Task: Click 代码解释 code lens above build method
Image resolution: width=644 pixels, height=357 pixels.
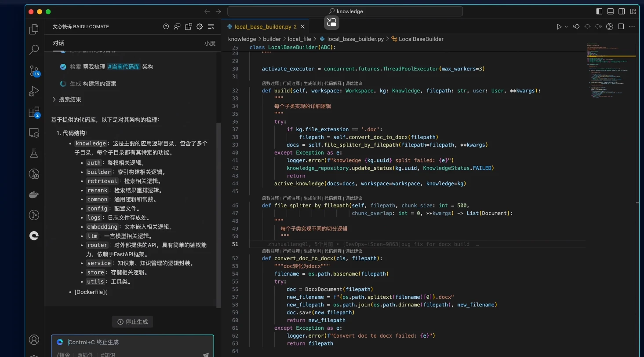Action: coord(333,83)
